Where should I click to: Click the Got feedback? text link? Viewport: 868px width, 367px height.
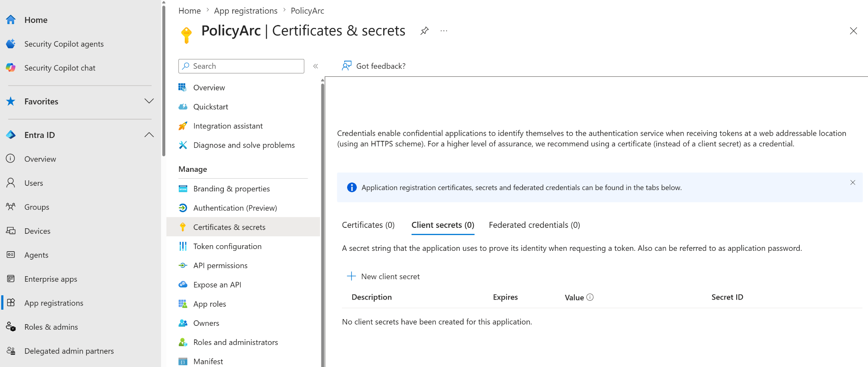tap(381, 66)
